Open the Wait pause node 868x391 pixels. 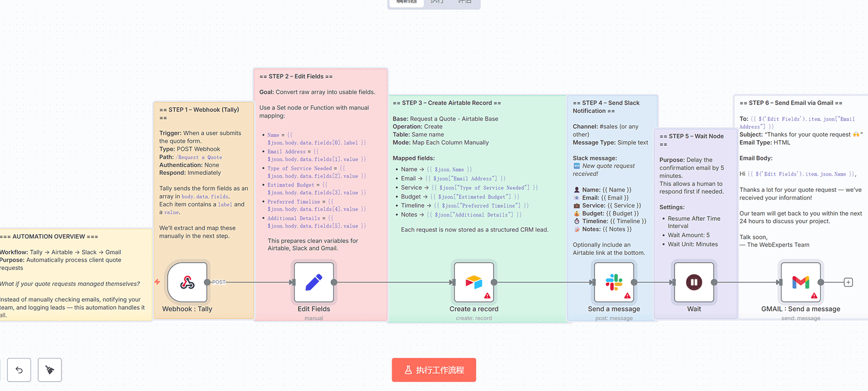(x=693, y=282)
